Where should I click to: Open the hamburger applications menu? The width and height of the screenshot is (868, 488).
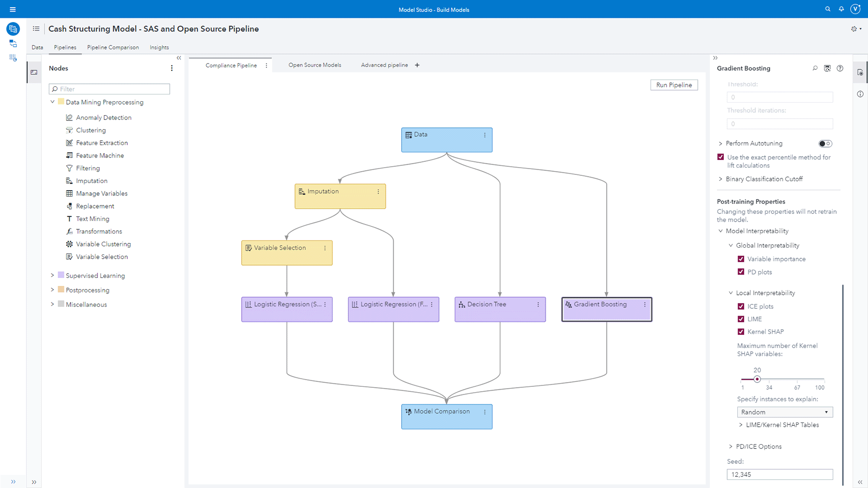click(13, 9)
